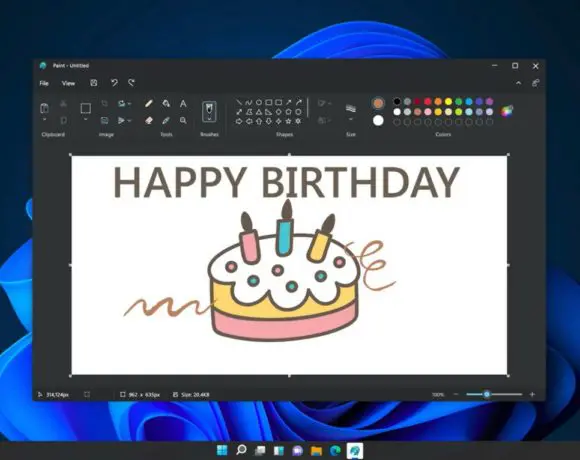Open Microsoft Edge from taskbar
The image size is (580, 460).
pyautogui.click(x=335, y=450)
